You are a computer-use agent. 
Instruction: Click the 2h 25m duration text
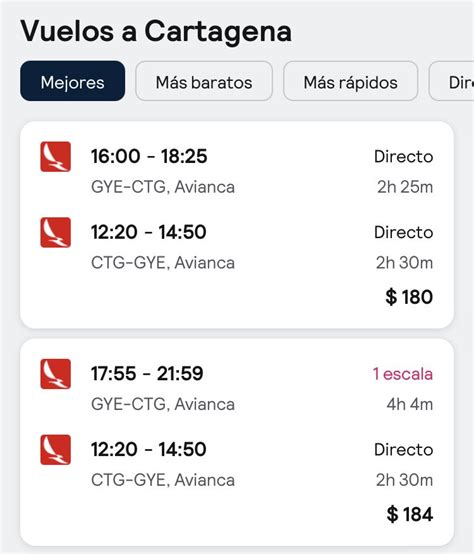tap(405, 187)
